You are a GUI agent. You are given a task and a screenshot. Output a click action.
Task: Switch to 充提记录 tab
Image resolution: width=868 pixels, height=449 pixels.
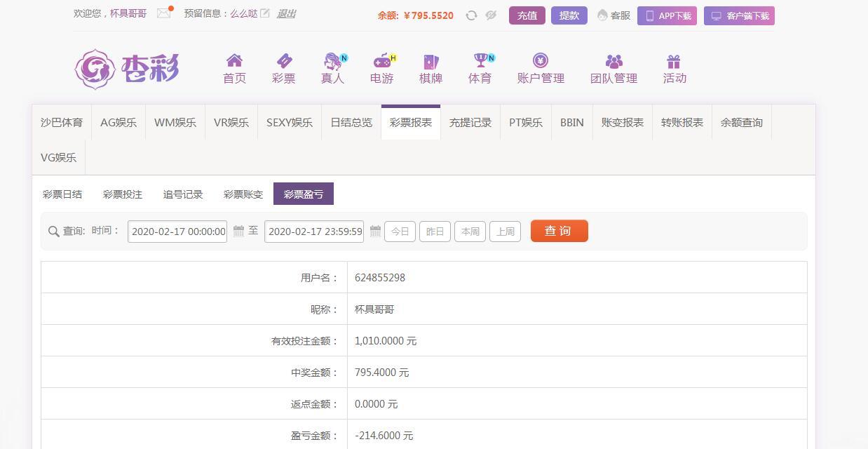tap(470, 122)
